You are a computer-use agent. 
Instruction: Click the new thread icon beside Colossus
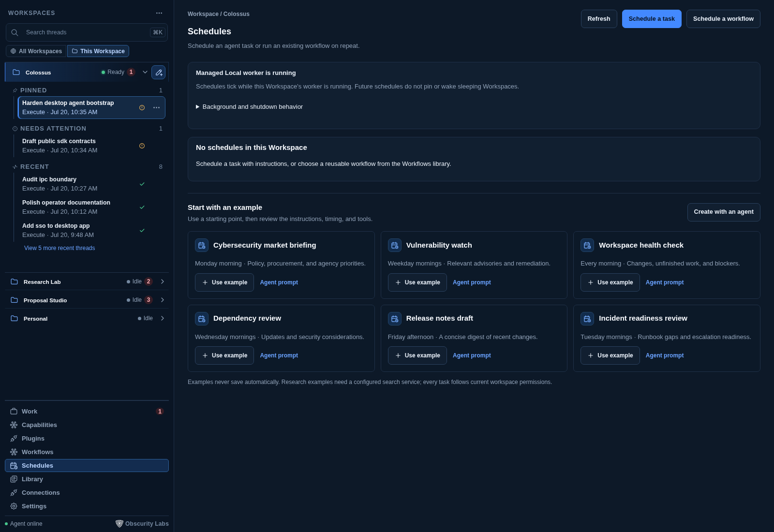pyautogui.click(x=158, y=72)
